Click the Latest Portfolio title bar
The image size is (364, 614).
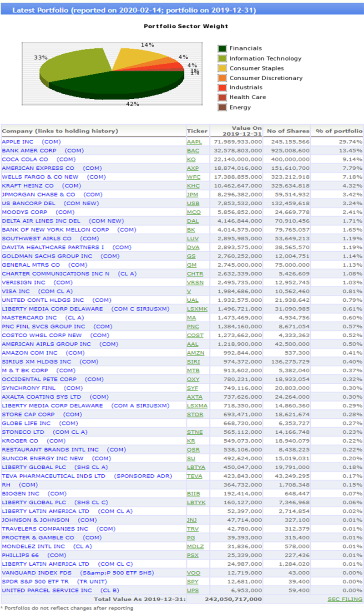182,10
